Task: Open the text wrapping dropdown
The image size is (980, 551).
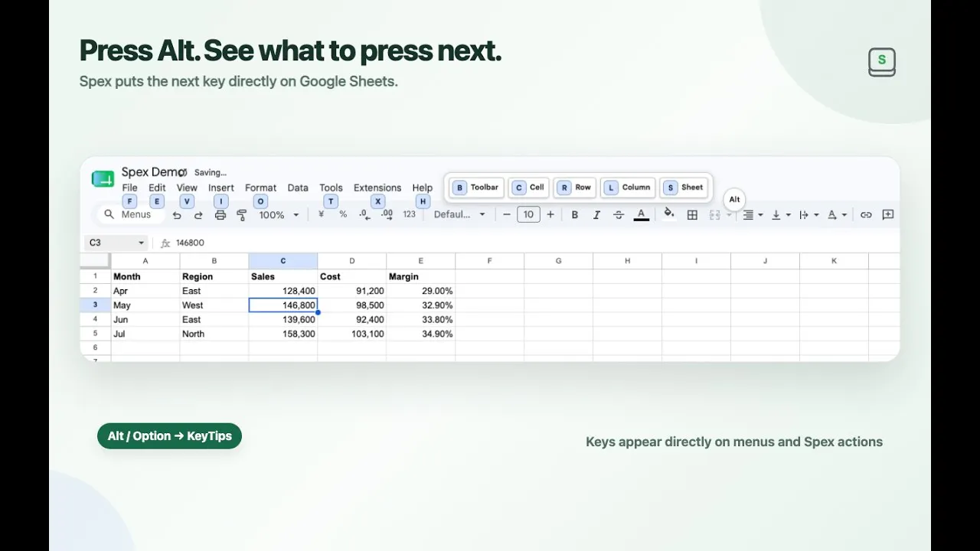Action: click(x=808, y=215)
